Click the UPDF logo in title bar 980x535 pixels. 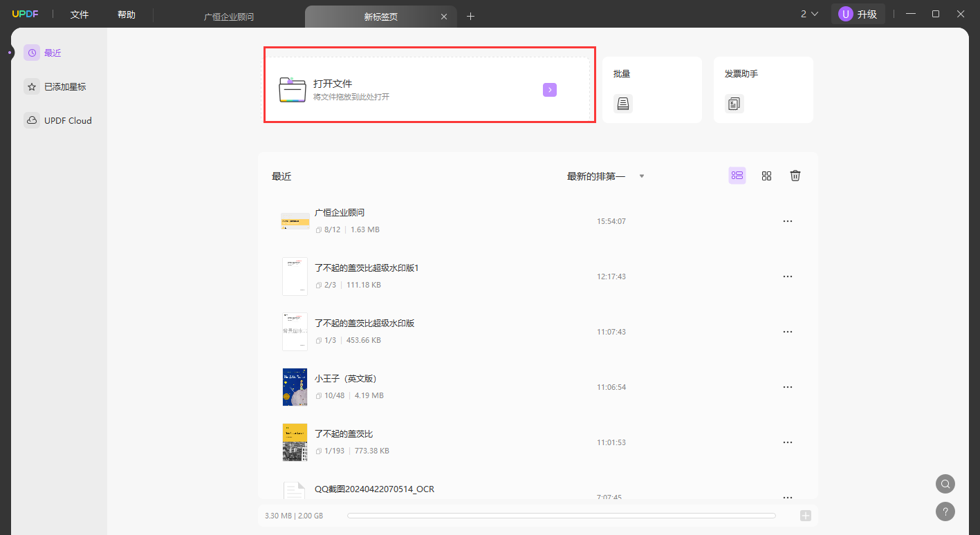click(x=25, y=15)
